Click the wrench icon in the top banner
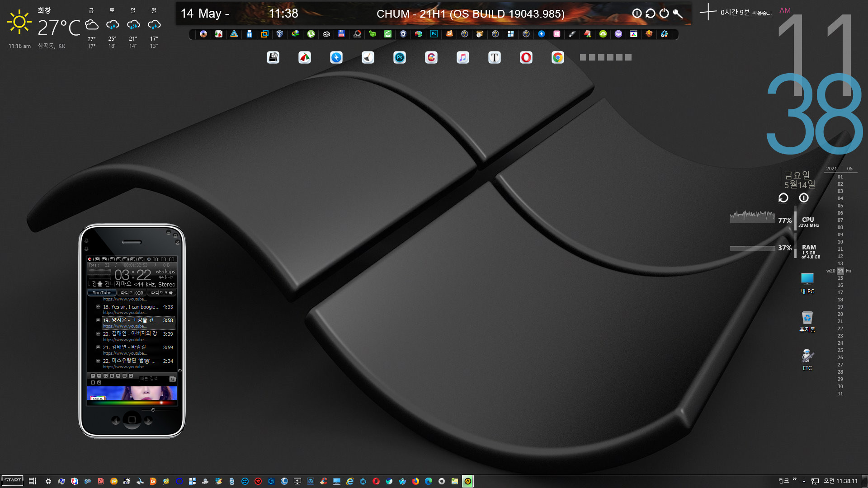Viewport: 868px width, 488px height. click(x=678, y=14)
